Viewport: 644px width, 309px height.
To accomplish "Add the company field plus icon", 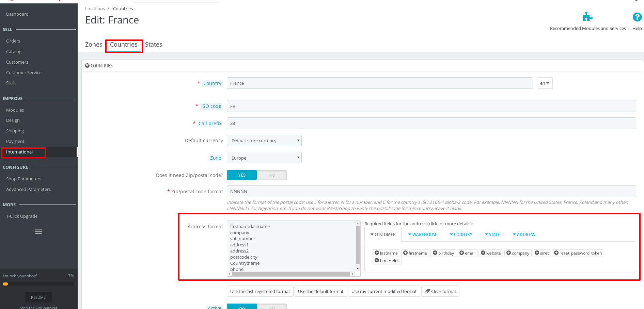I will [508, 253].
